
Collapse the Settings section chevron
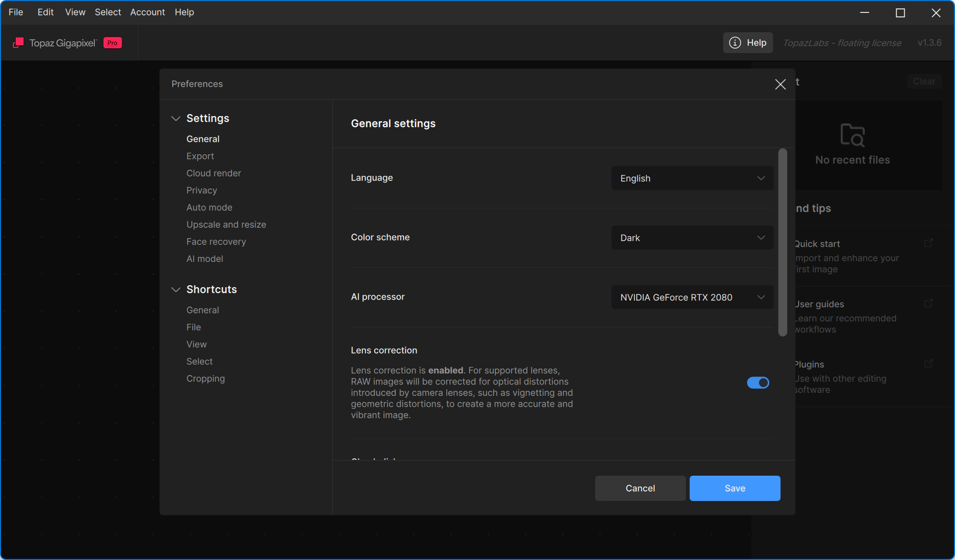pyautogui.click(x=175, y=119)
